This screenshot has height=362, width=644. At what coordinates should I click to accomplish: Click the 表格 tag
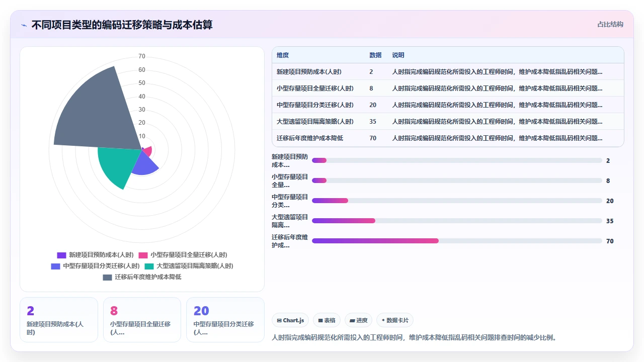click(327, 320)
